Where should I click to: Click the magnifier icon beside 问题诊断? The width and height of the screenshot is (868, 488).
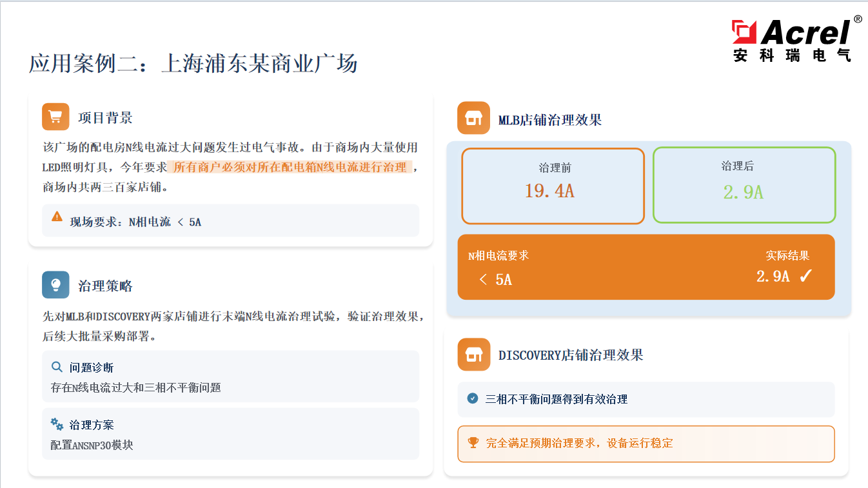(x=57, y=367)
